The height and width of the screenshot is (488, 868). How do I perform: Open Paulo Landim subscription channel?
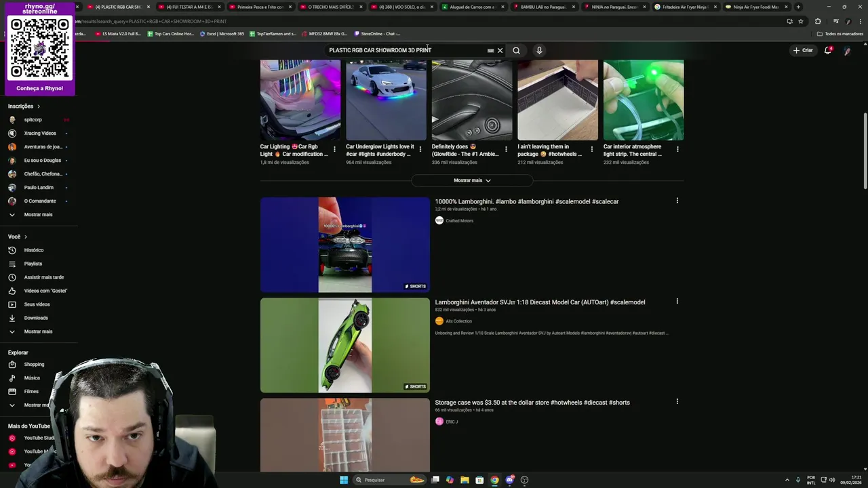[x=39, y=187]
